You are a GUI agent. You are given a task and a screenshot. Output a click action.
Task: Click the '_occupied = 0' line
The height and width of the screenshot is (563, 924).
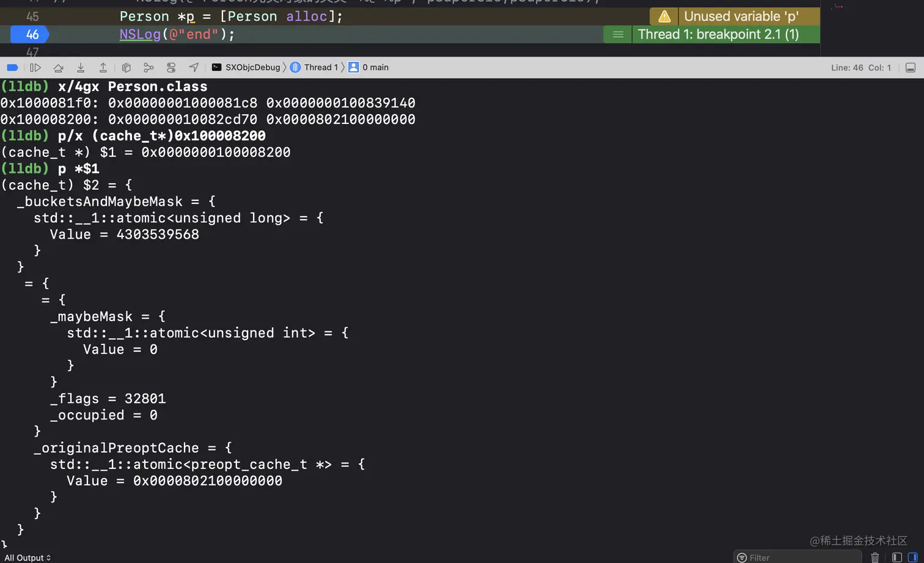click(104, 415)
